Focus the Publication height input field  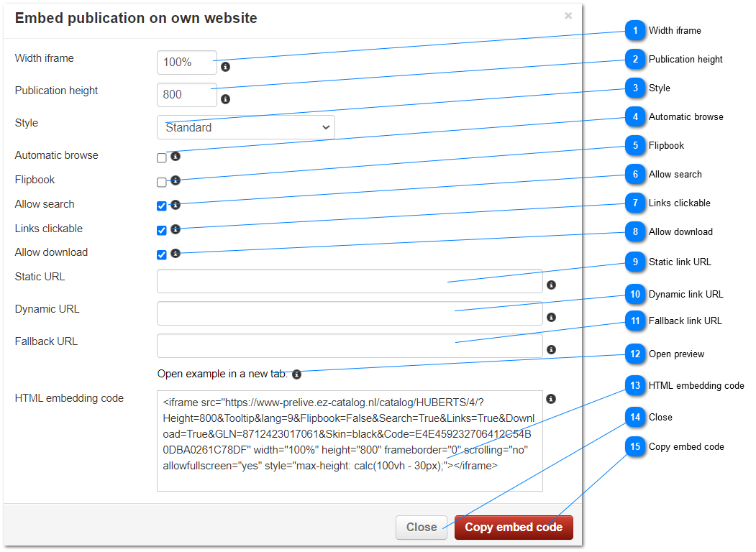pyautogui.click(x=187, y=95)
